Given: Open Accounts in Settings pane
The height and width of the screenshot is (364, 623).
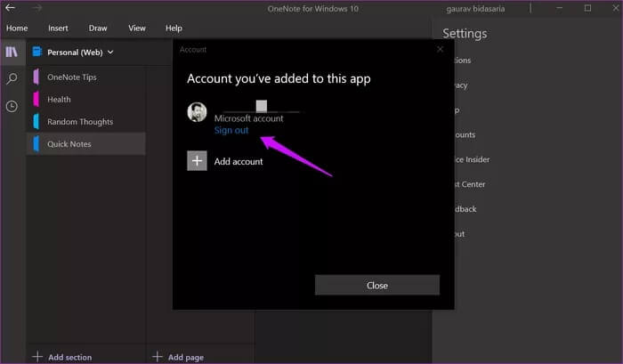Looking at the screenshot, I should pos(465,134).
